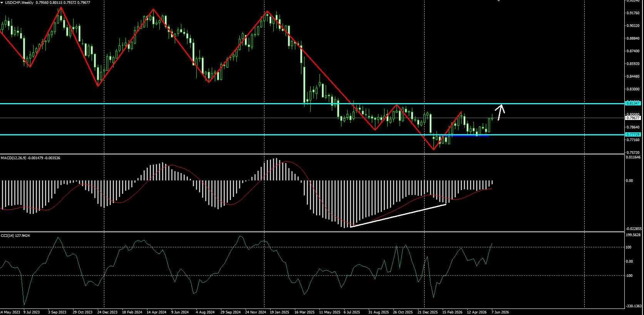Select the 16 Mar 2025 date label

tap(304, 312)
